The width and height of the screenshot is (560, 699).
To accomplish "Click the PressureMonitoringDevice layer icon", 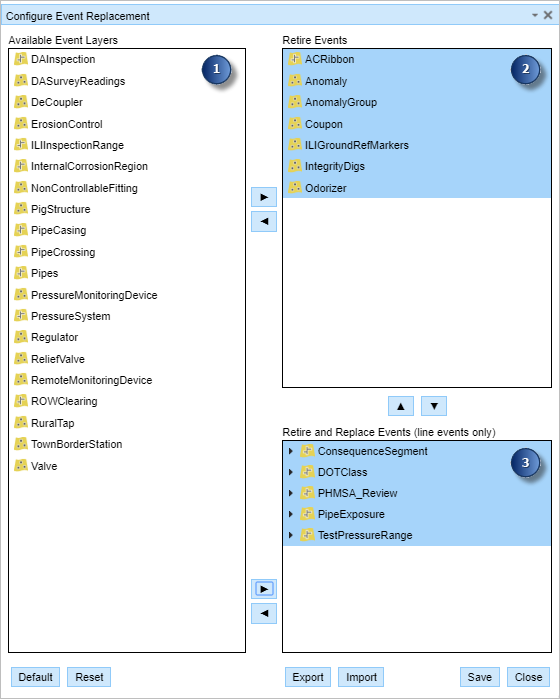I will [x=21, y=294].
